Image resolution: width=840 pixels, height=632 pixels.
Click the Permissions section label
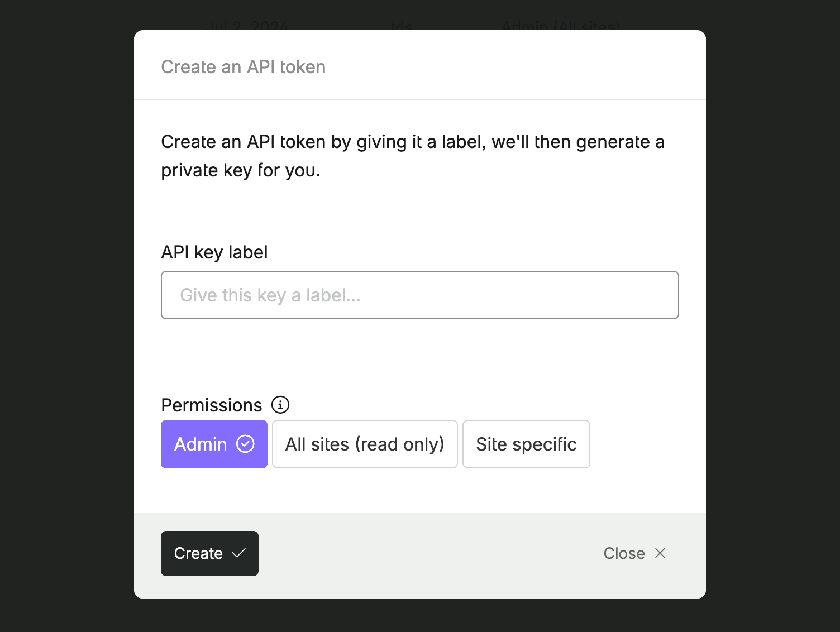212,405
